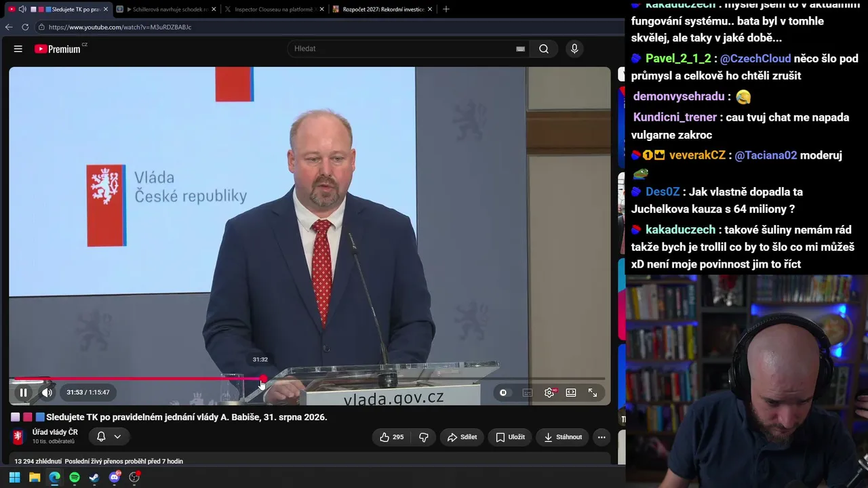Image resolution: width=868 pixels, height=488 pixels.
Task: Start voice search with the microphone
Action: 574,49
